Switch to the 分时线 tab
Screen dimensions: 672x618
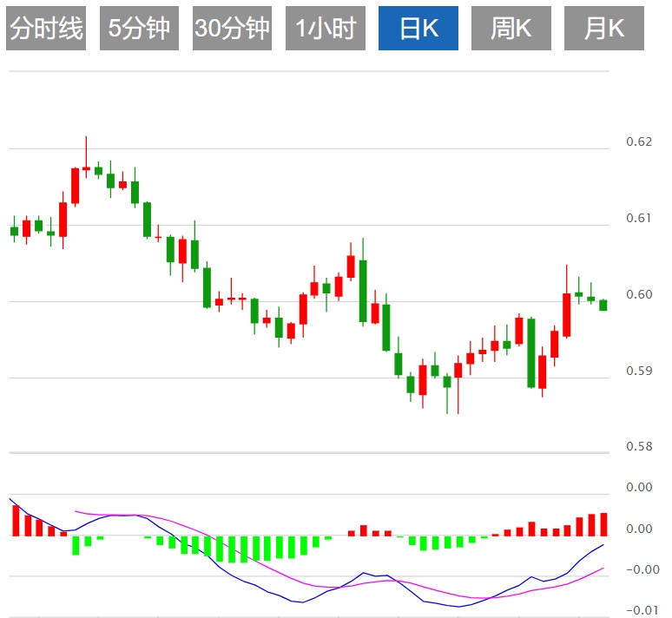pyautogui.click(x=46, y=29)
